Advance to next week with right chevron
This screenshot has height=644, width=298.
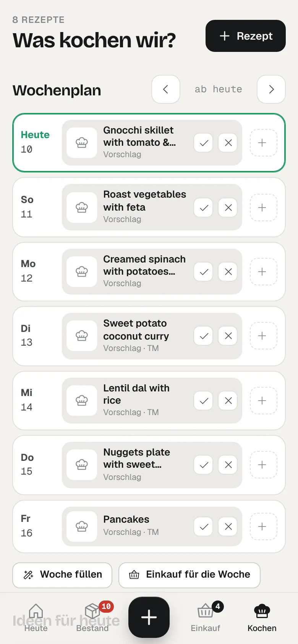coord(271,89)
